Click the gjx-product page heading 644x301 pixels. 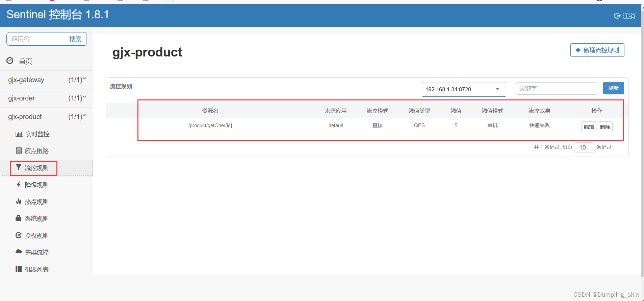click(x=147, y=52)
